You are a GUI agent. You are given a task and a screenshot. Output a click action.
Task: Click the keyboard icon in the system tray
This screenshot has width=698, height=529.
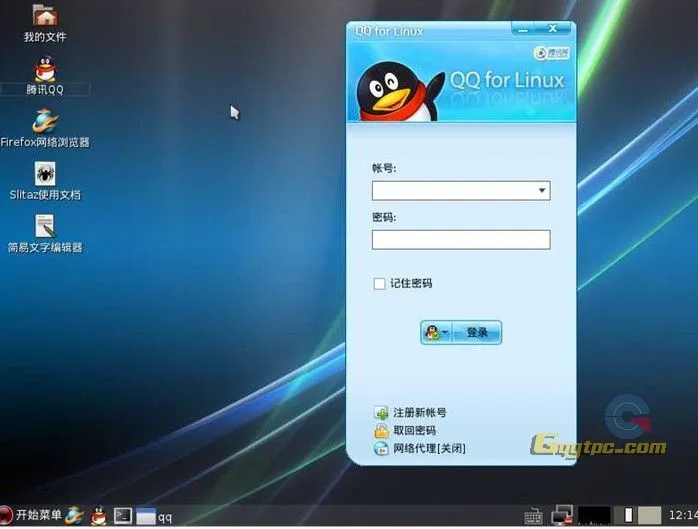pos(533,517)
